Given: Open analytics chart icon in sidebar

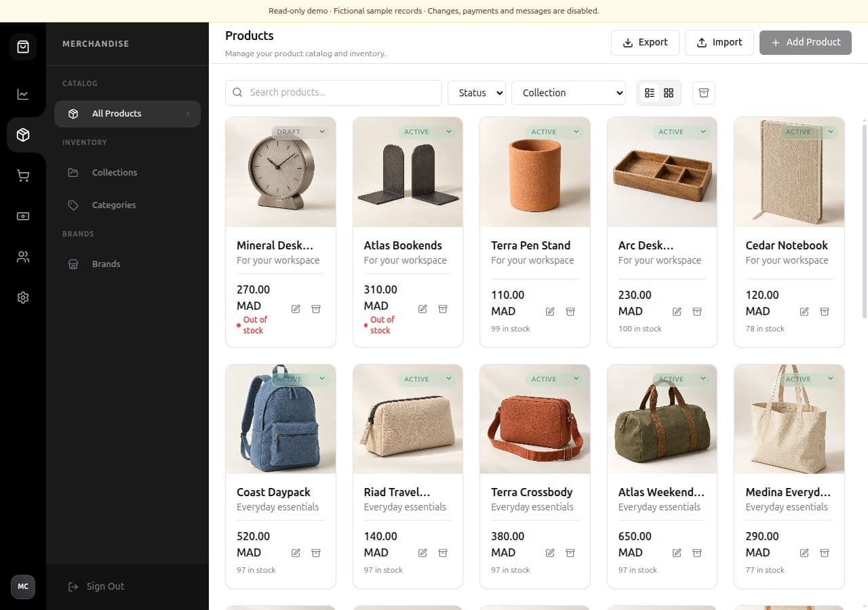Looking at the screenshot, I should coord(23,94).
